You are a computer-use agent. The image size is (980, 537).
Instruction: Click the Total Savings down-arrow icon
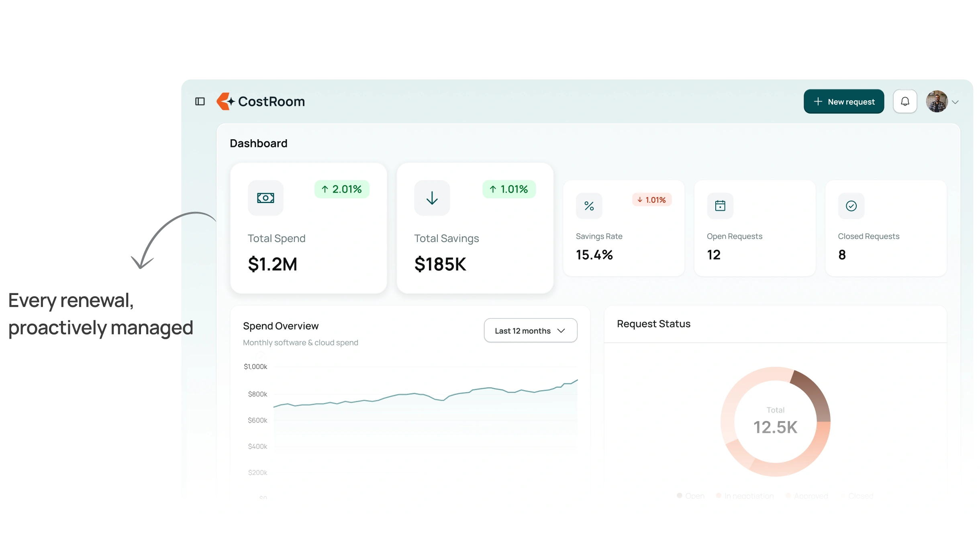(x=432, y=198)
